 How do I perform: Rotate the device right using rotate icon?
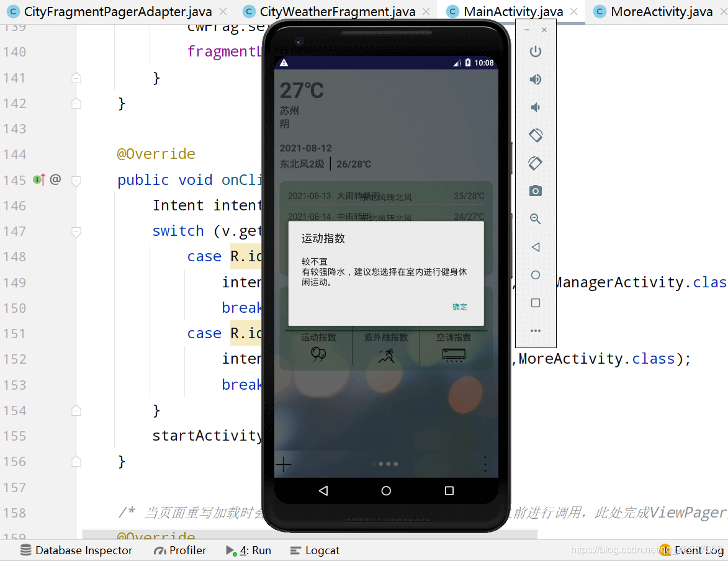coord(536,163)
